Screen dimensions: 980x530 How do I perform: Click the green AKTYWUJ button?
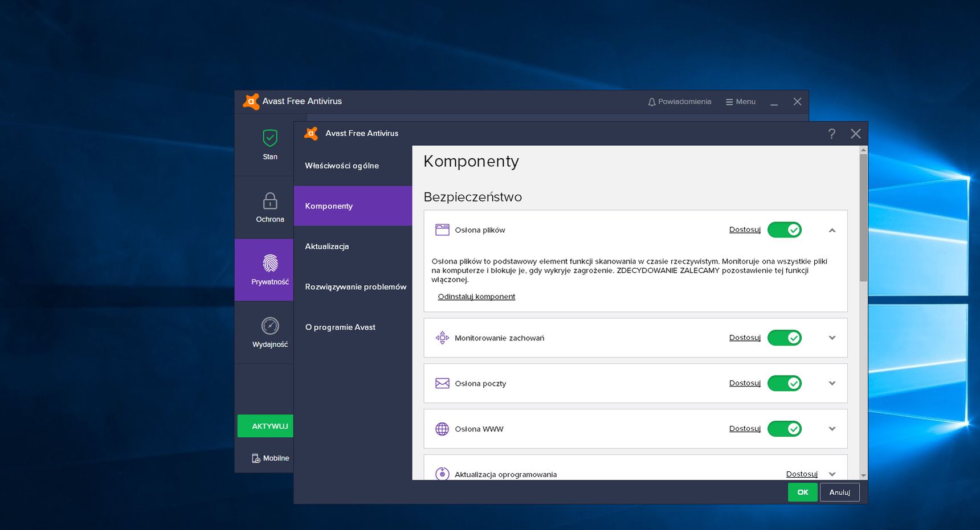pyautogui.click(x=266, y=426)
